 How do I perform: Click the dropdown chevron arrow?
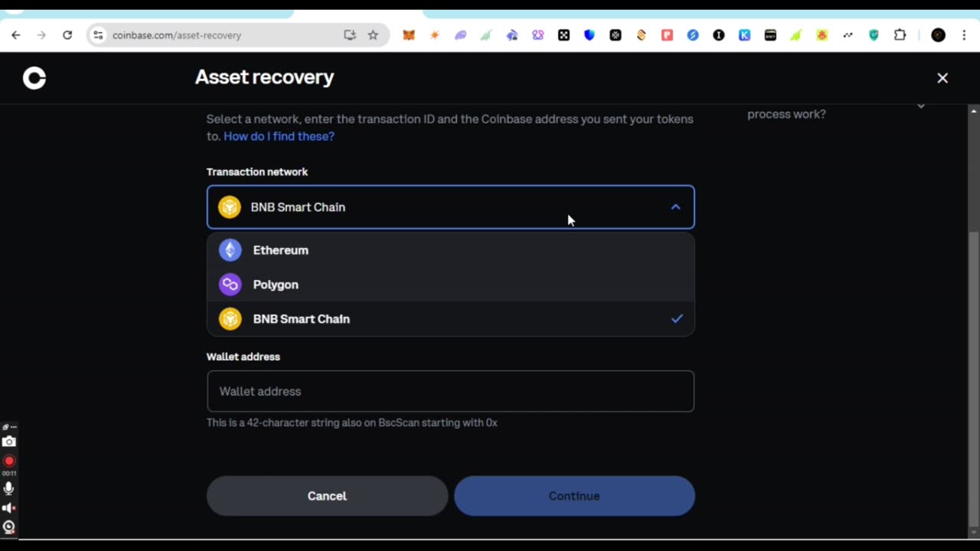coord(675,207)
